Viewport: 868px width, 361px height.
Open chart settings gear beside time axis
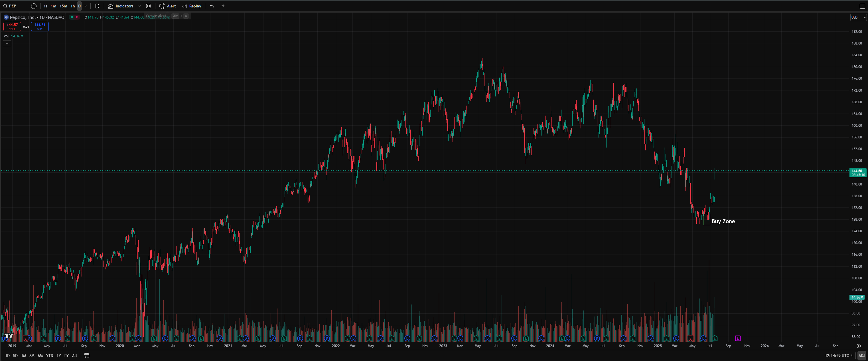859,346
